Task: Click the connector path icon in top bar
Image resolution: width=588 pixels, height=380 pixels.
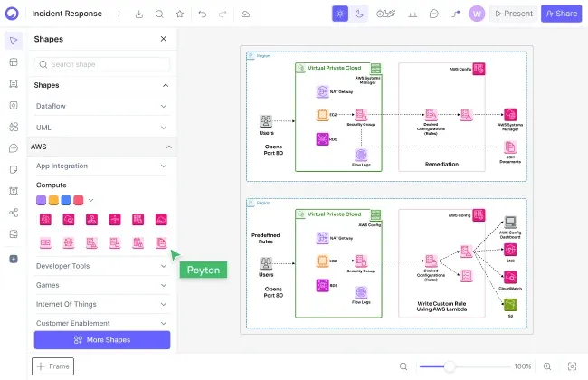Action: 456,14
